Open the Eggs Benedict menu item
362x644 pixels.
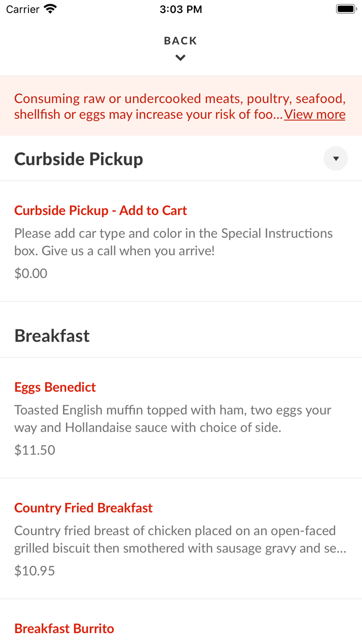[x=55, y=387]
